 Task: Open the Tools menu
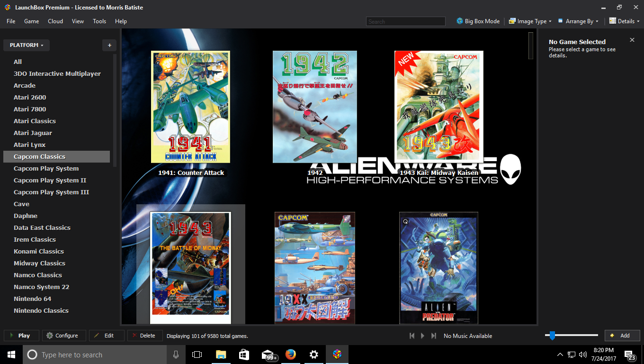coord(99,21)
